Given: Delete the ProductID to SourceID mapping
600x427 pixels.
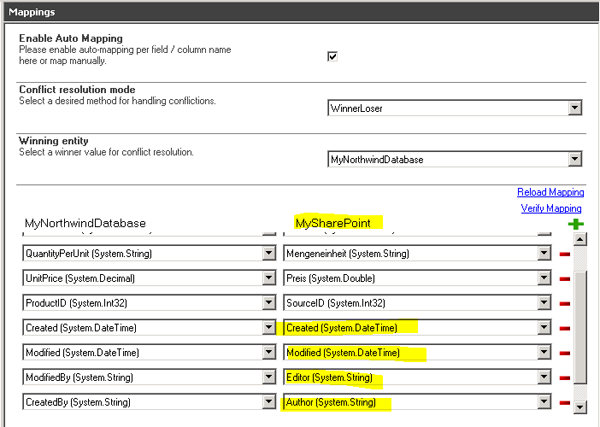Looking at the screenshot, I should 565,303.
